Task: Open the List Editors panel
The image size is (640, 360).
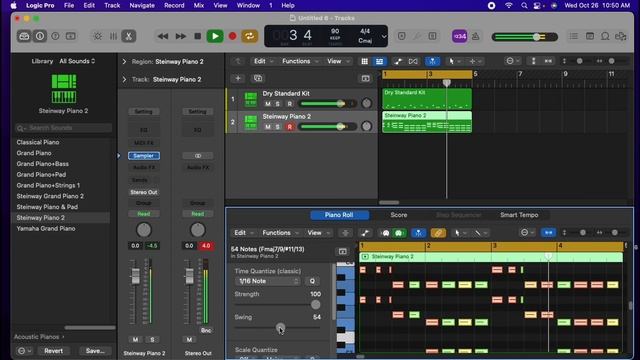Action: (573, 36)
